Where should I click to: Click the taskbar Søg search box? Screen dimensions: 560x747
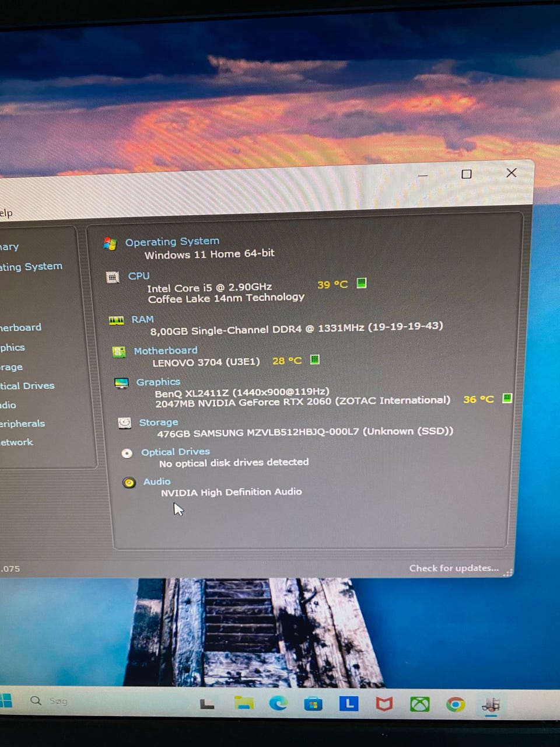tap(58, 701)
